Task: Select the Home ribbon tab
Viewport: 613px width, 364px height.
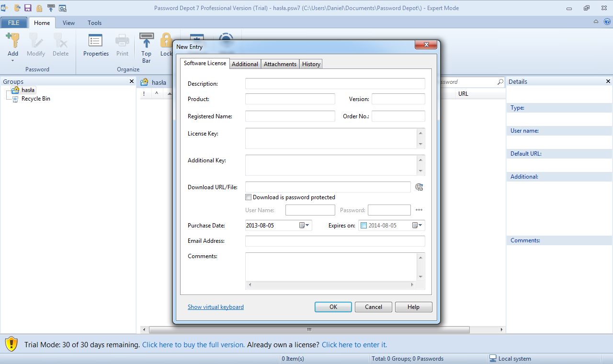Action: (42, 23)
